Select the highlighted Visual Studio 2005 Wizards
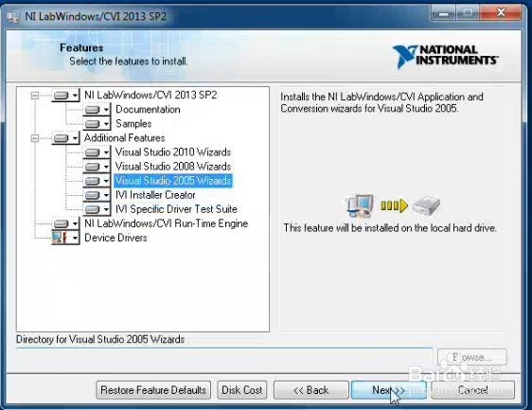The image size is (532, 410). coord(173,181)
